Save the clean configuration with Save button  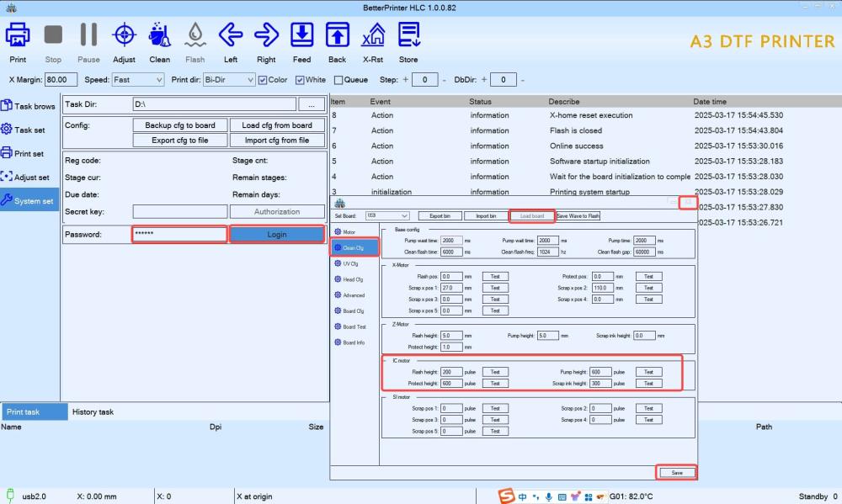click(x=677, y=472)
